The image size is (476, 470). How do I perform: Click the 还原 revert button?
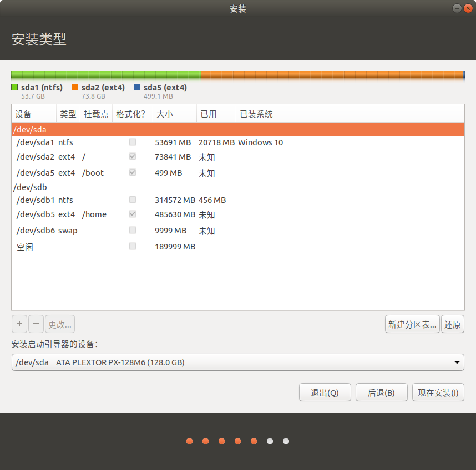[x=452, y=324]
